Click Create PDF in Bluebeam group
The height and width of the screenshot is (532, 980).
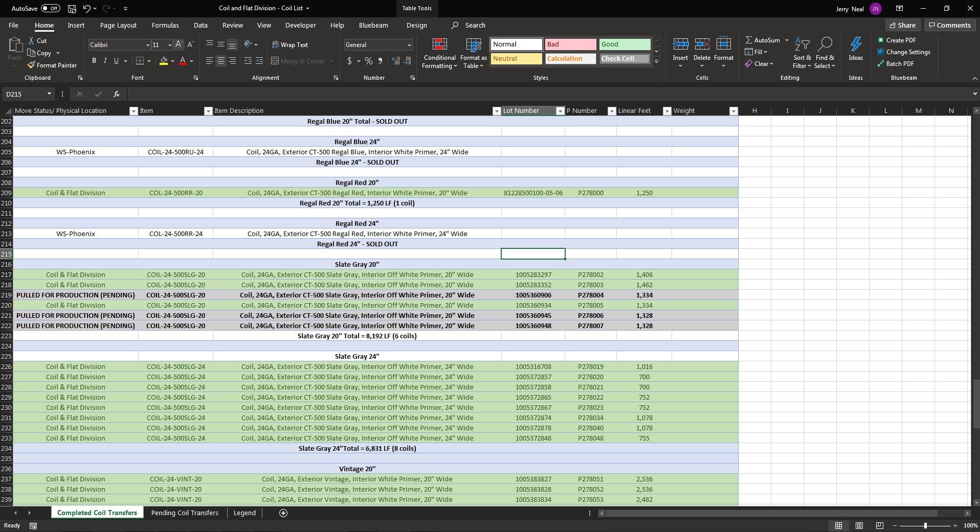[897, 40]
